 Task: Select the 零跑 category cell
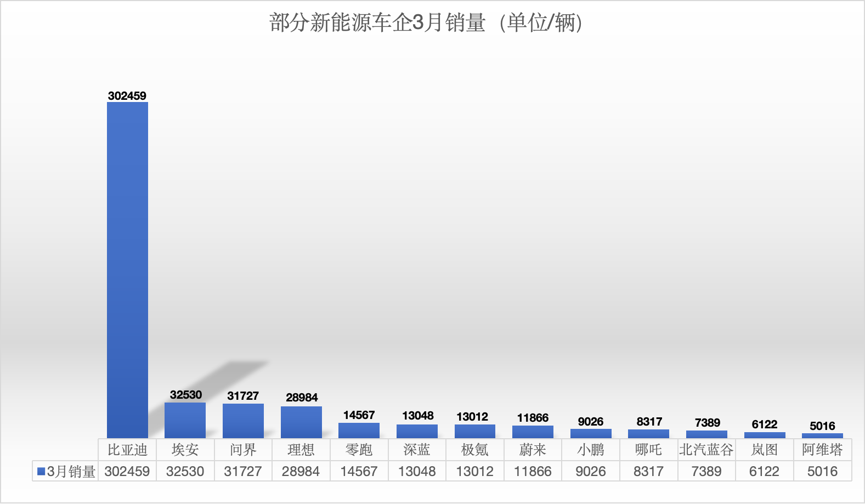359,450
